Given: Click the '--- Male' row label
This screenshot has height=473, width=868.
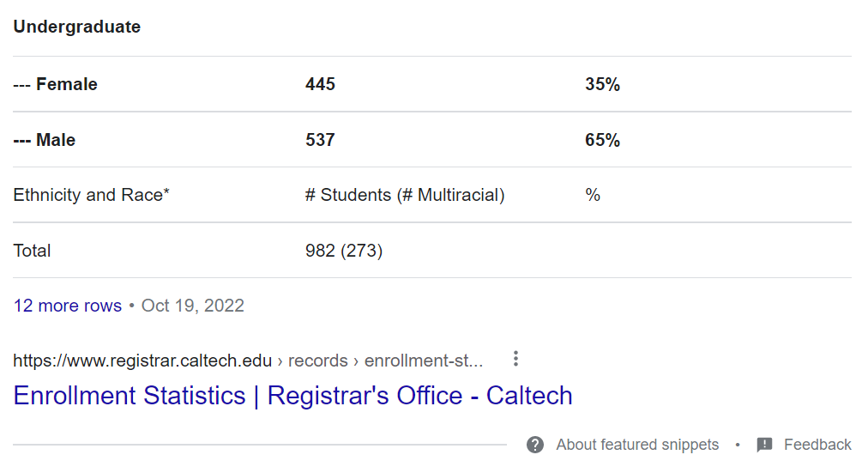Looking at the screenshot, I should click(45, 140).
